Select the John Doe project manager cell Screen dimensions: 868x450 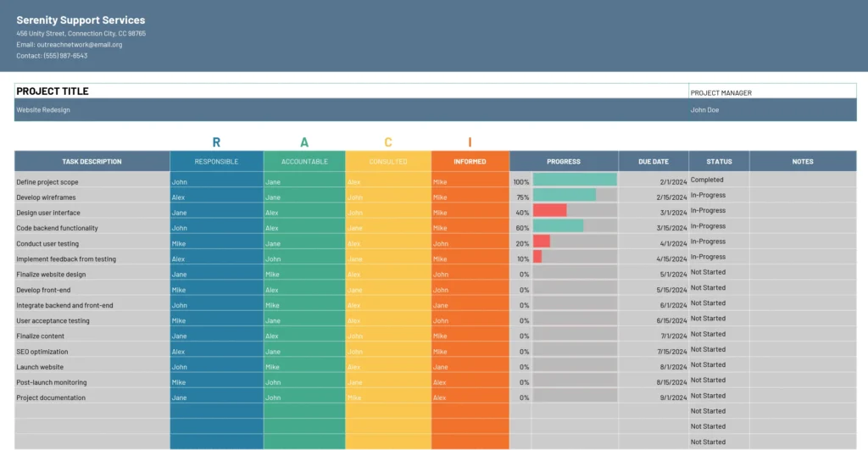click(704, 110)
